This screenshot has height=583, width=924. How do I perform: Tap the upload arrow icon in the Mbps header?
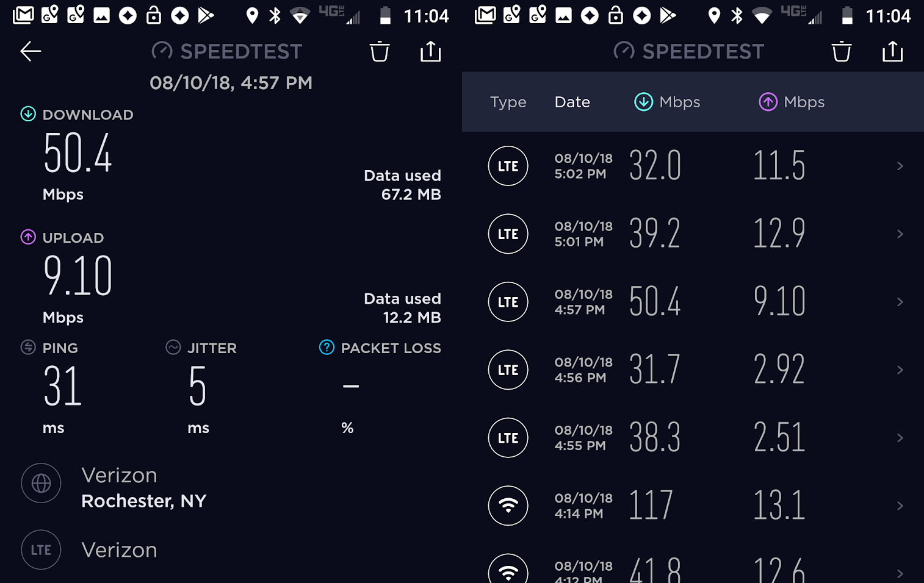click(768, 102)
